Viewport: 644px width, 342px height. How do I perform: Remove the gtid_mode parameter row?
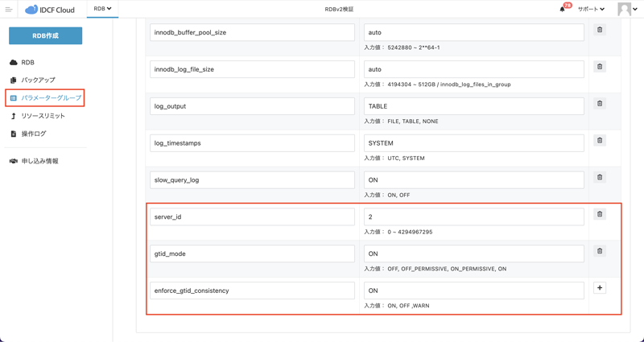click(x=600, y=251)
